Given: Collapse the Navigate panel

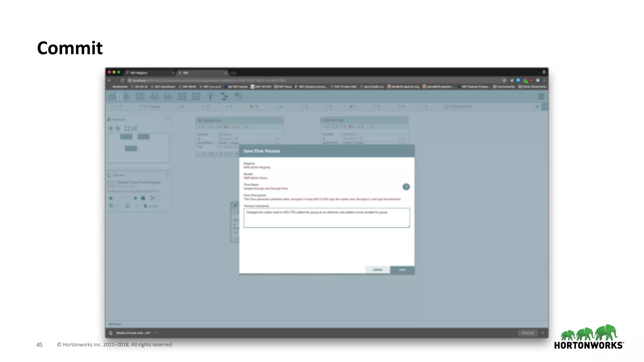Looking at the screenshot, I should (x=168, y=119).
